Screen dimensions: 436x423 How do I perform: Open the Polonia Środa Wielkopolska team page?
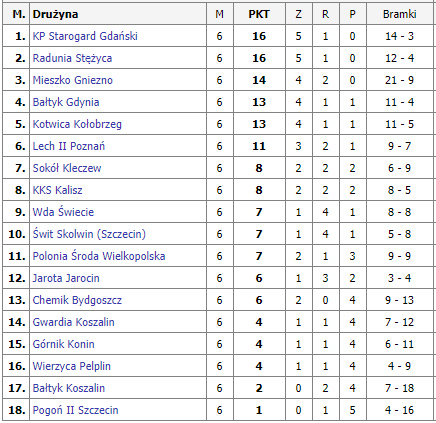coord(99,256)
